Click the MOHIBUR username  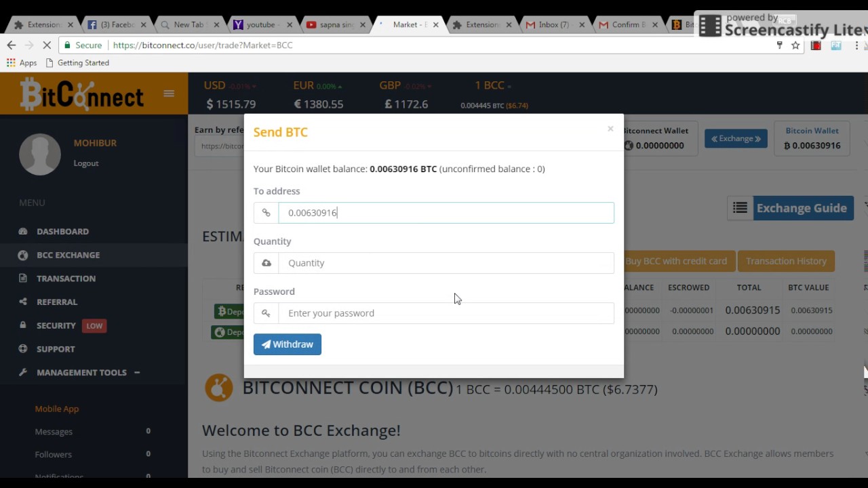tap(95, 143)
